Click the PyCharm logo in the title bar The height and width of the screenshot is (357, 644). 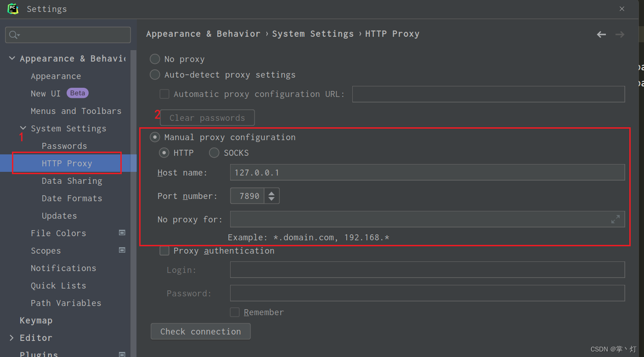coord(12,9)
